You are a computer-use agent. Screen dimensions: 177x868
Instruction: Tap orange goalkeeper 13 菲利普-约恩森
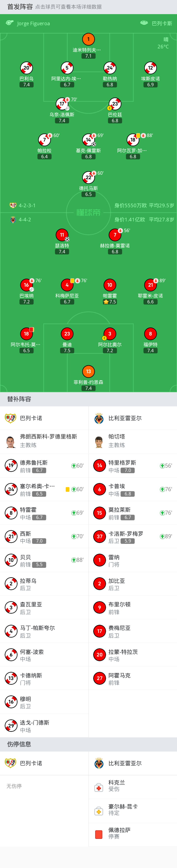coord(88,371)
